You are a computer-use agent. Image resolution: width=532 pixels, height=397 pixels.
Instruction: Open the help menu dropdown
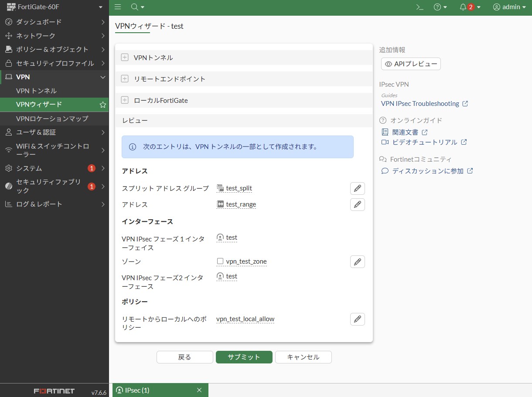(440, 7)
